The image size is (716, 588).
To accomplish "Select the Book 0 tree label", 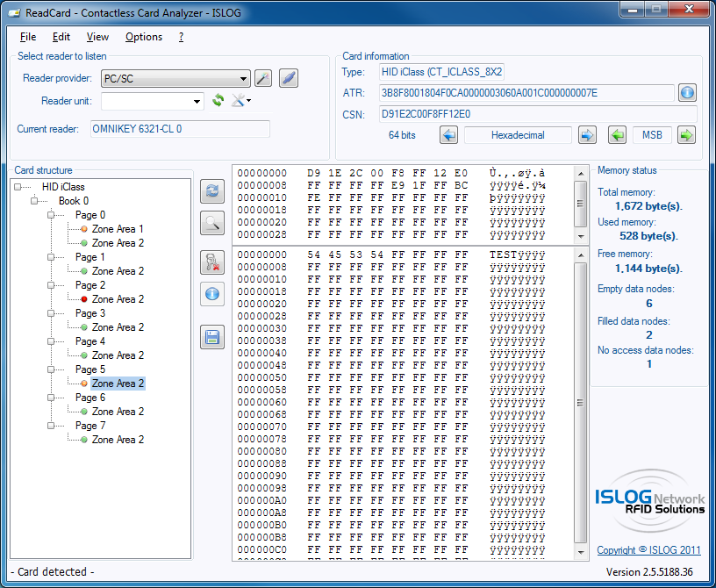I will coord(74,201).
